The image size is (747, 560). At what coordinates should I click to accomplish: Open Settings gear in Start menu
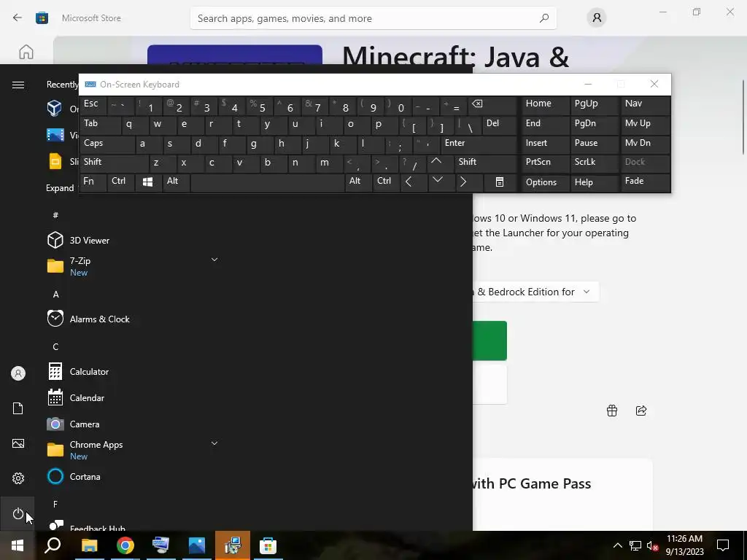tap(18, 478)
